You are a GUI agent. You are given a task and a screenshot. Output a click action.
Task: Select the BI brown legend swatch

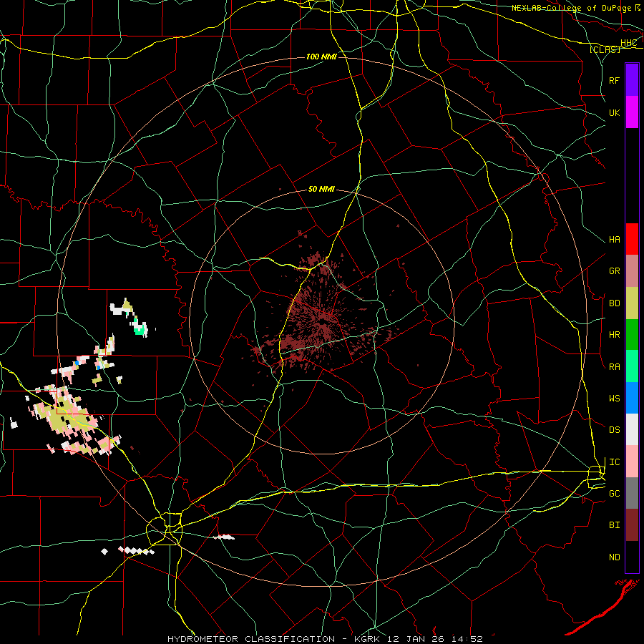click(x=632, y=525)
